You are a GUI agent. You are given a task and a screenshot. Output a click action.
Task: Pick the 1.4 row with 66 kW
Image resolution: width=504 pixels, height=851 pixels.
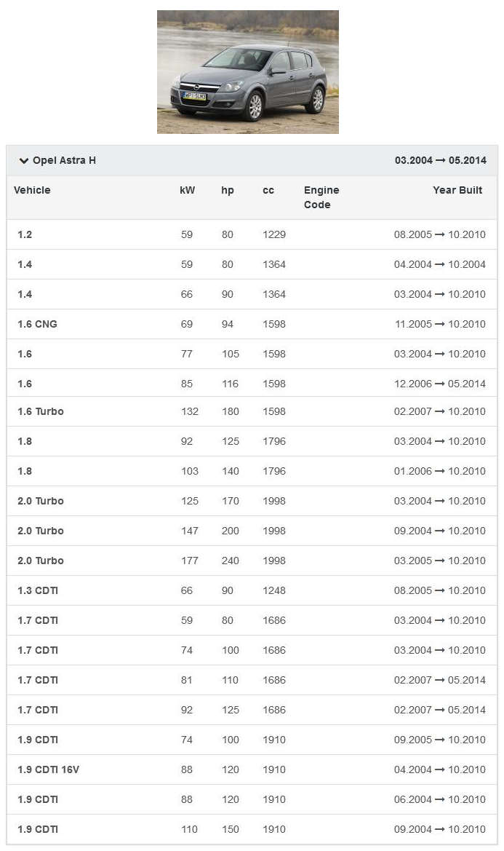click(x=25, y=294)
